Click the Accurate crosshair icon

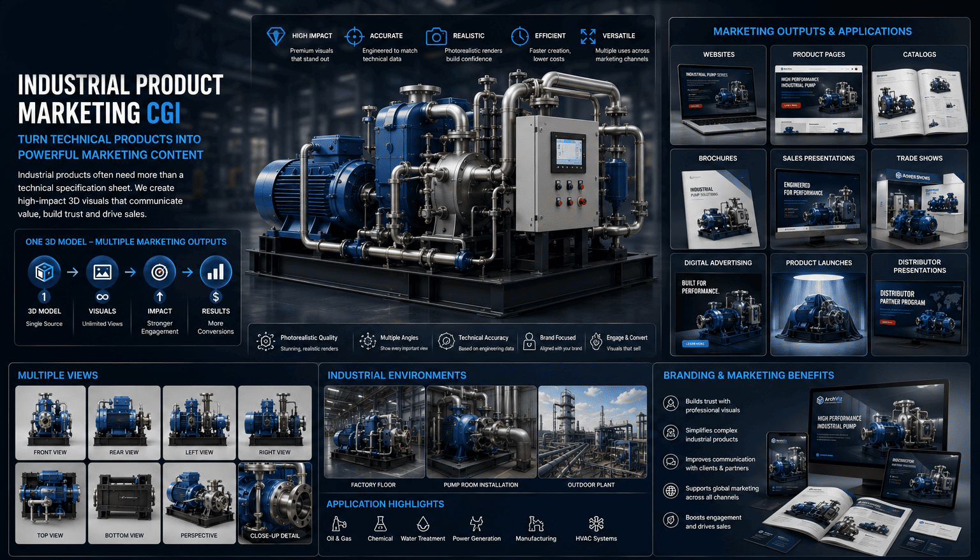point(353,36)
